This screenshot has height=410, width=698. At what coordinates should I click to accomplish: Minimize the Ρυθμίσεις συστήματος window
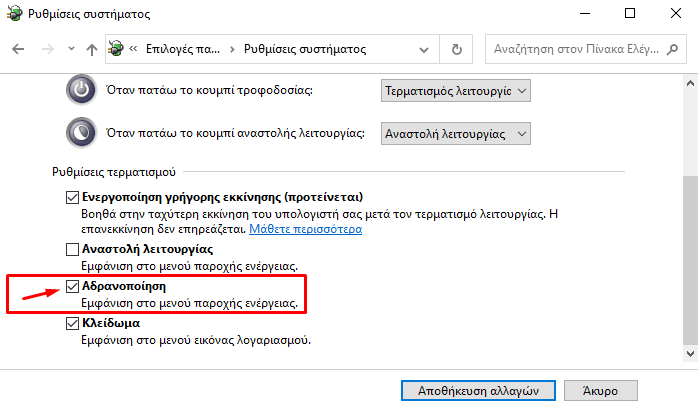coord(585,13)
